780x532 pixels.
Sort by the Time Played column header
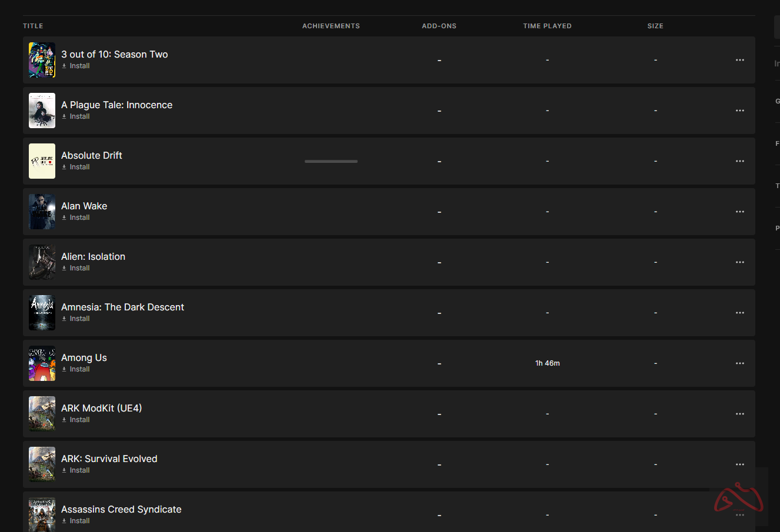click(x=547, y=26)
